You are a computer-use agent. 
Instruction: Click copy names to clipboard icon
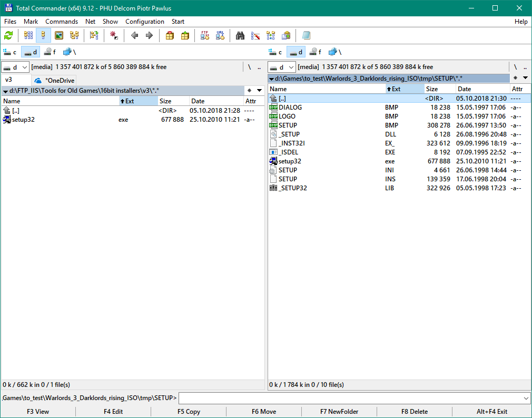click(287, 35)
